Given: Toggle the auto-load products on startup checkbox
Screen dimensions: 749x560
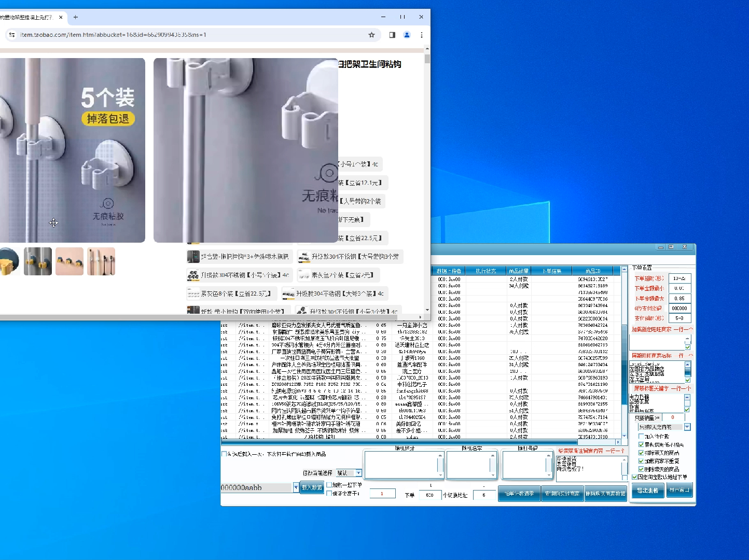Looking at the screenshot, I should pyautogui.click(x=224, y=454).
